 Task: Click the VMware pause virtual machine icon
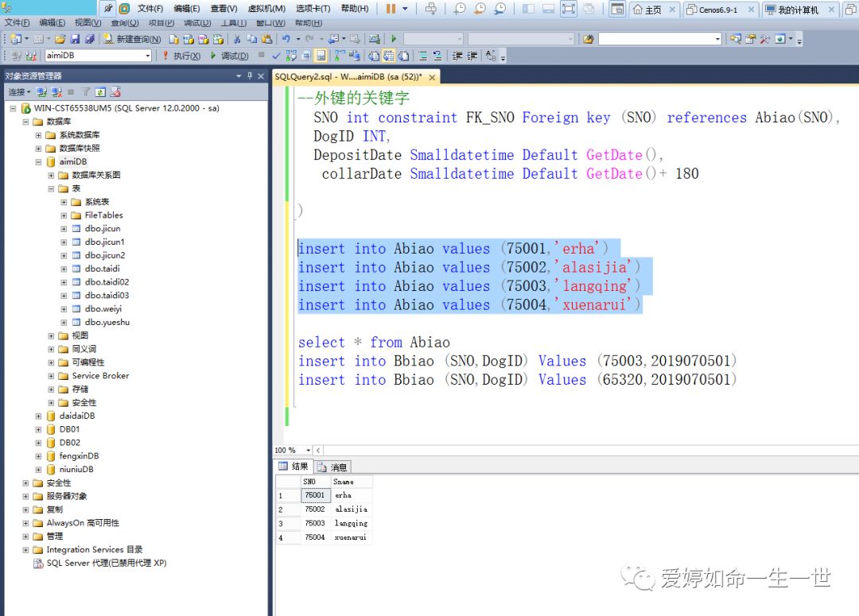tap(391, 9)
